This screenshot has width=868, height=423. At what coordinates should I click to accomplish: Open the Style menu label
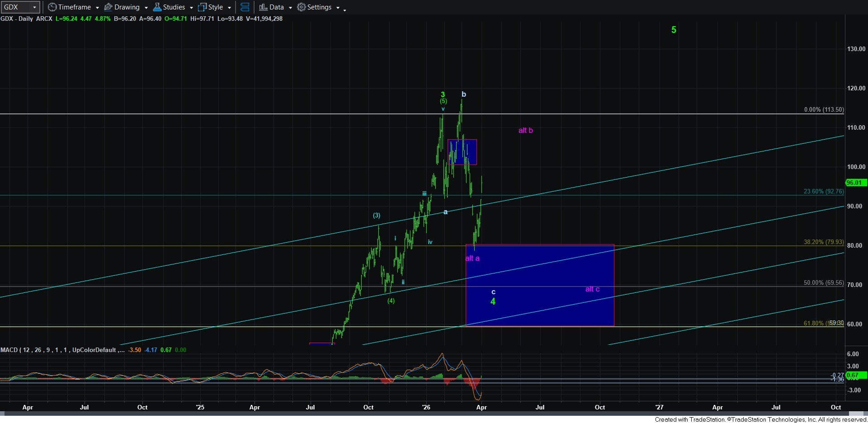coord(216,7)
